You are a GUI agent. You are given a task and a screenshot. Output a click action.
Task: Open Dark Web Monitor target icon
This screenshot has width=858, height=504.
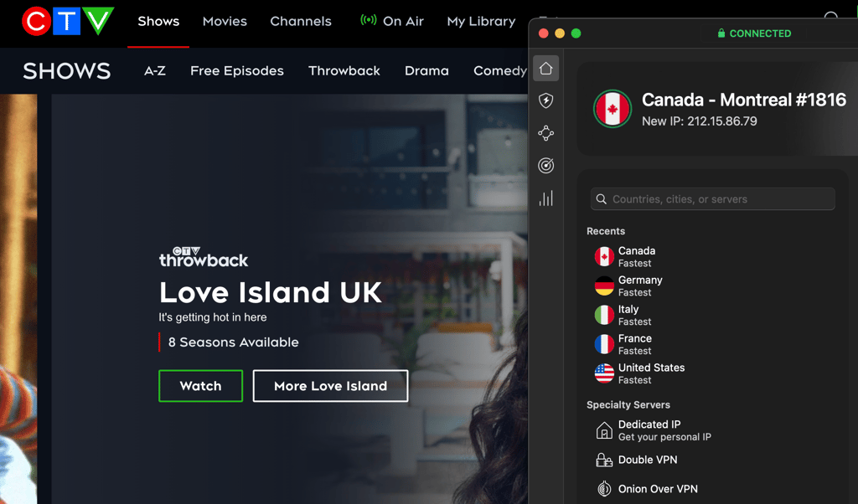point(545,165)
